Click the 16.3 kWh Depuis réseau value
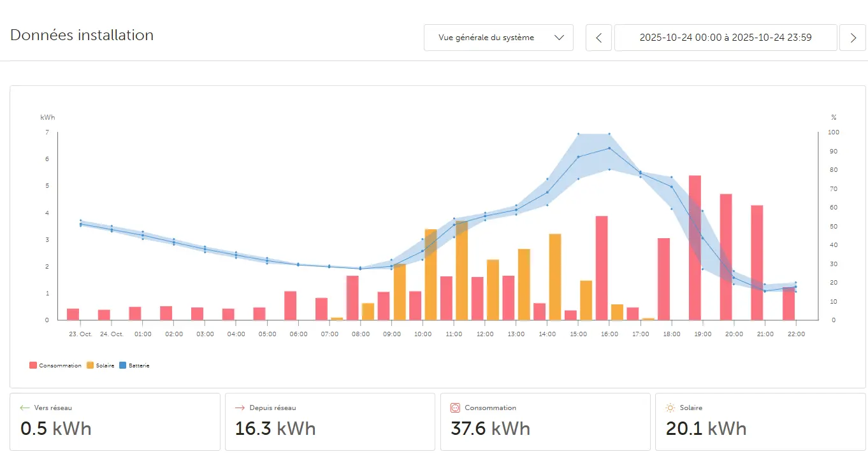The height and width of the screenshot is (454, 868). tap(275, 429)
